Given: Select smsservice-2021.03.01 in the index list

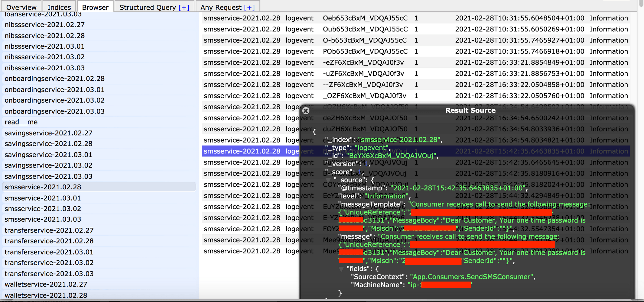Looking at the screenshot, I should click(x=43, y=198).
